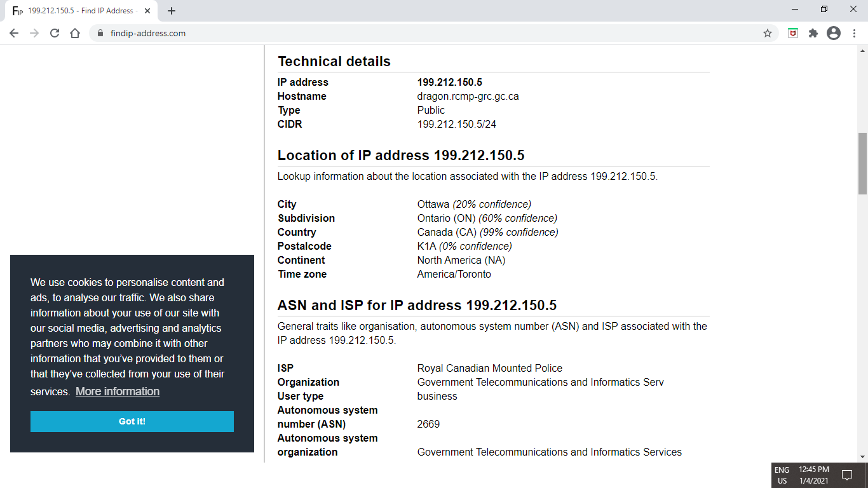This screenshot has width=868, height=488.
Task: Open the taskbar notification center icon
Action: click(847, 475)
